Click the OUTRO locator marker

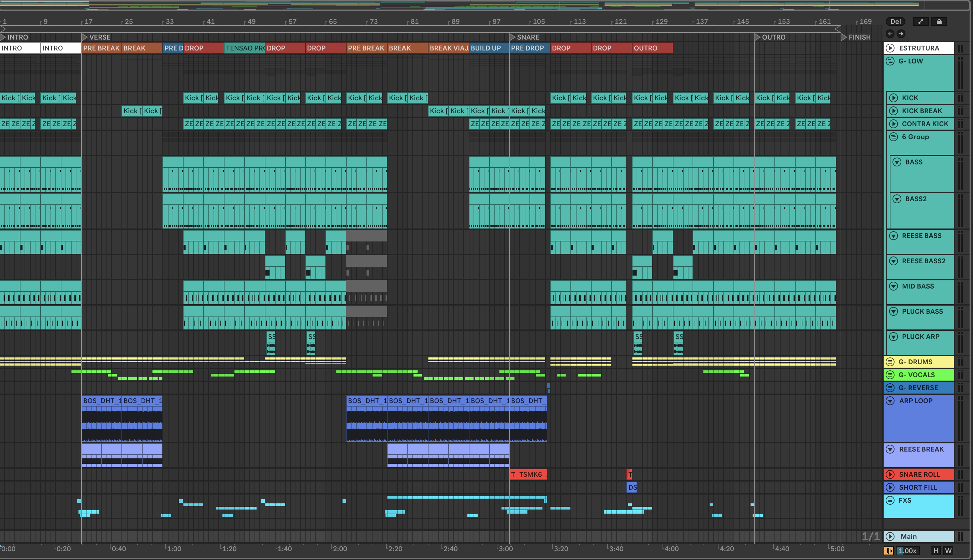(757, 37)
